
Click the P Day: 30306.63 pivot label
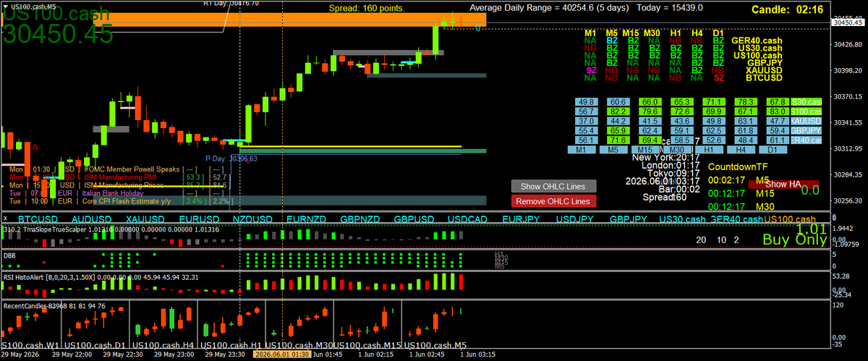click(231, 158)
